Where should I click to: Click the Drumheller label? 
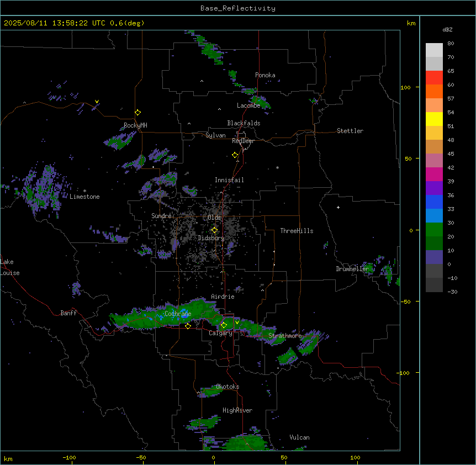click(x=352, y=269)
